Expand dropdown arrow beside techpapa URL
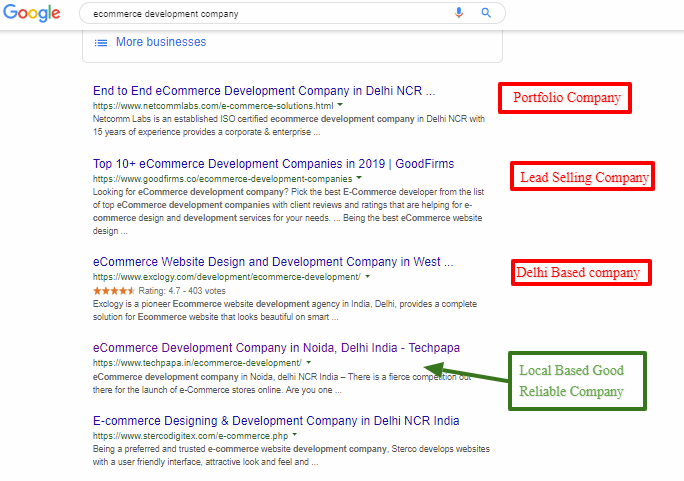The image size is (684, 481). point(308,362)
